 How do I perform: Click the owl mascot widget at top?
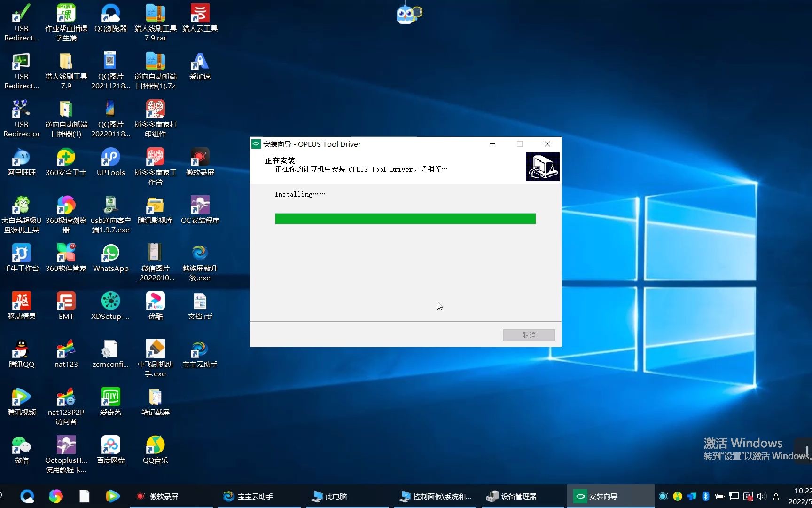[x=409, y=14]
